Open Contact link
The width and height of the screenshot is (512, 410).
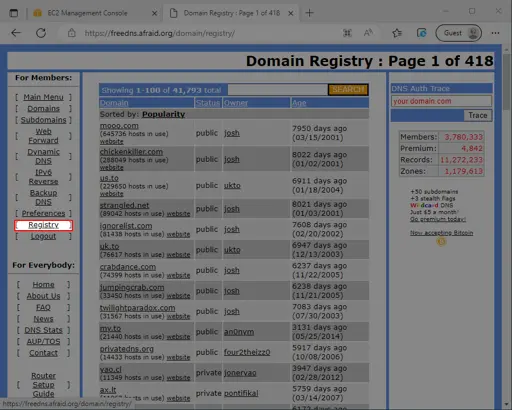tap(43, 353)
